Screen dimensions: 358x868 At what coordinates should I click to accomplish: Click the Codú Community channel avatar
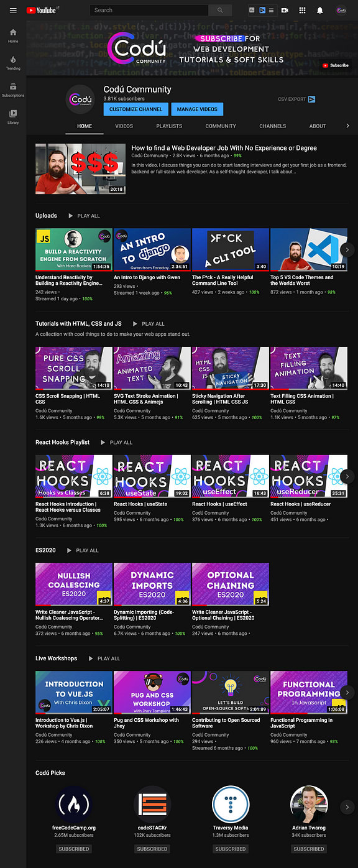coord(81,99)
